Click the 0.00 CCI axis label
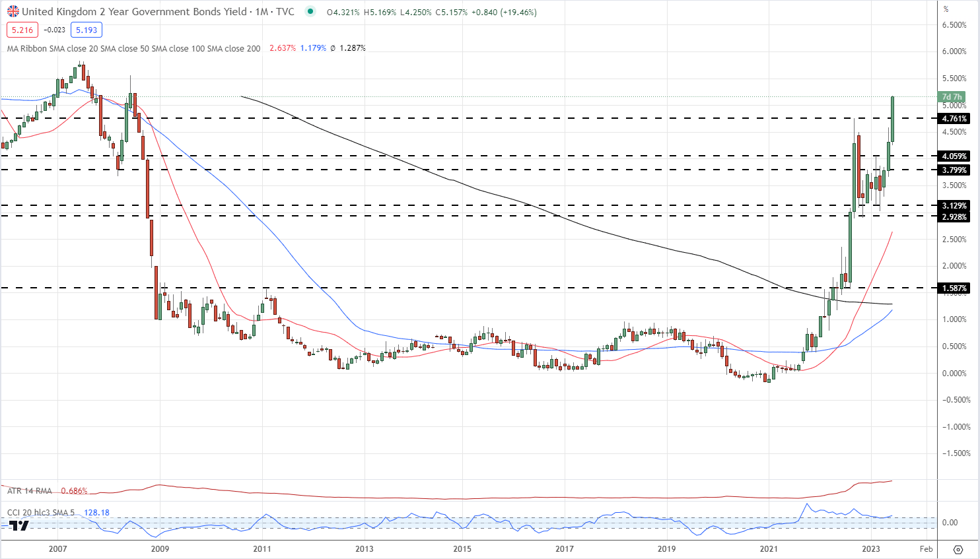The width and height of the screenshot is (980, 559). tap(950, 523)
